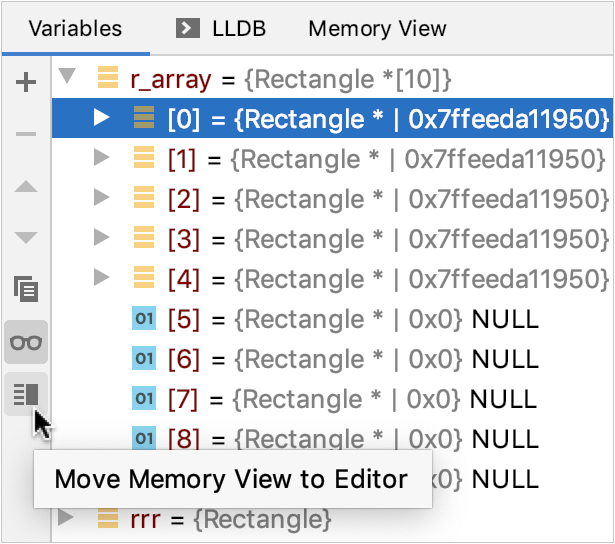The image size is (615, 544).
Task: Open the LLDB tab
Action: (x=238, y=28)
